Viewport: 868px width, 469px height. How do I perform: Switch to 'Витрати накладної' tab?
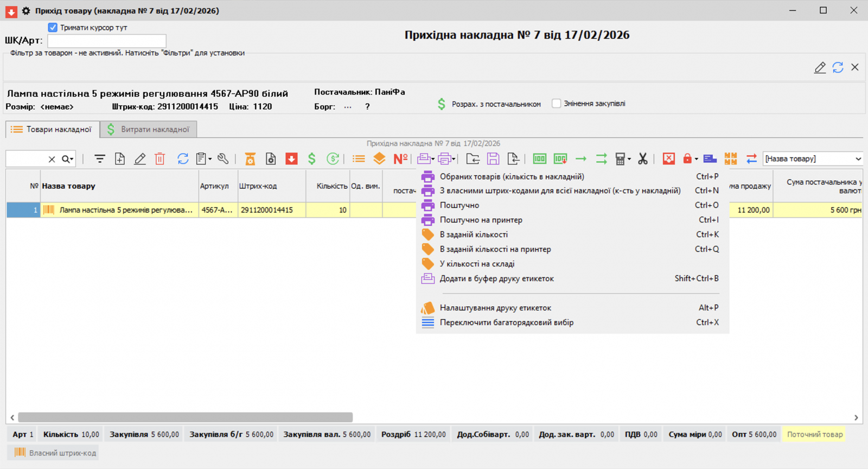point(149,129)
